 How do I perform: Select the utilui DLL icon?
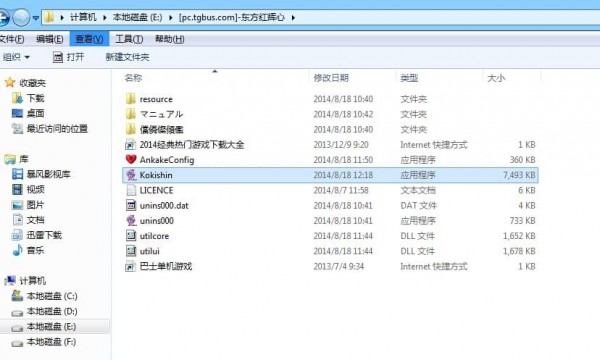click(130, 251)
